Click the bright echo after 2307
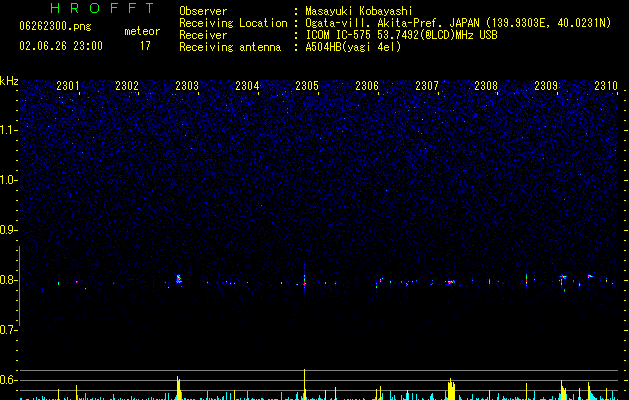The width and height of the screenshot is (629, 400). [x=451, y=282]
